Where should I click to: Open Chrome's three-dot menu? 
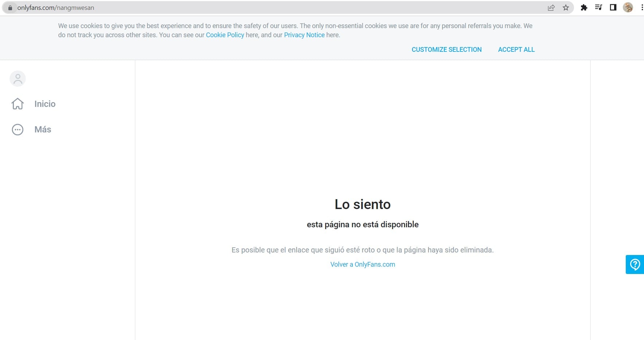(x=641, y=8)
